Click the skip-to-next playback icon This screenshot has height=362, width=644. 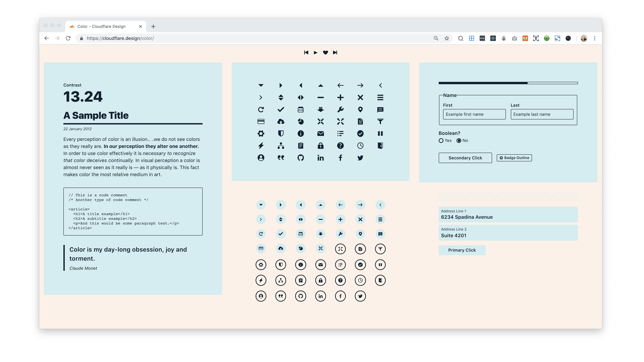(x=335, y=53)
